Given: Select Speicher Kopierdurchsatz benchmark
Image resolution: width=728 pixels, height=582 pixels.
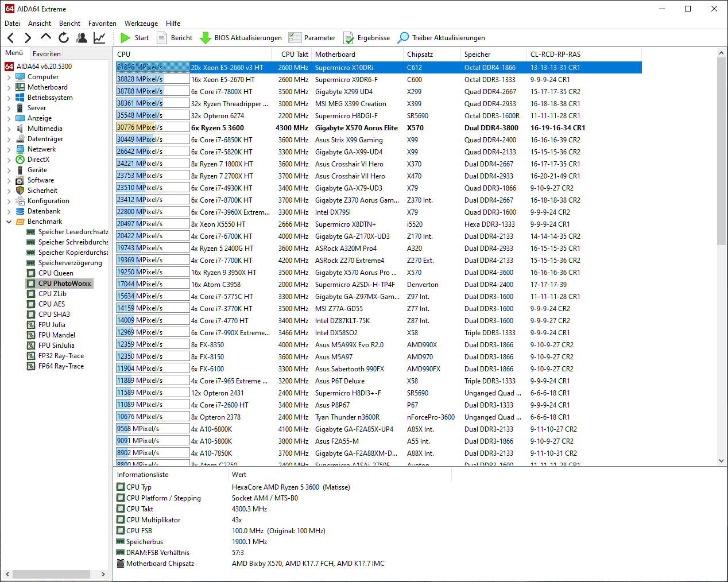Looking at the screenshot, I should point(67,253).
